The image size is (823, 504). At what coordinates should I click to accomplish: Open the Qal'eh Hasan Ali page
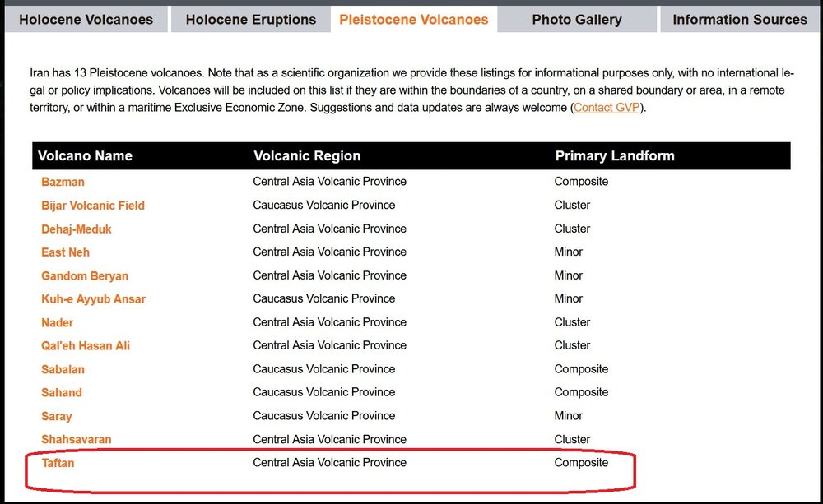click(x=86, y=346)
